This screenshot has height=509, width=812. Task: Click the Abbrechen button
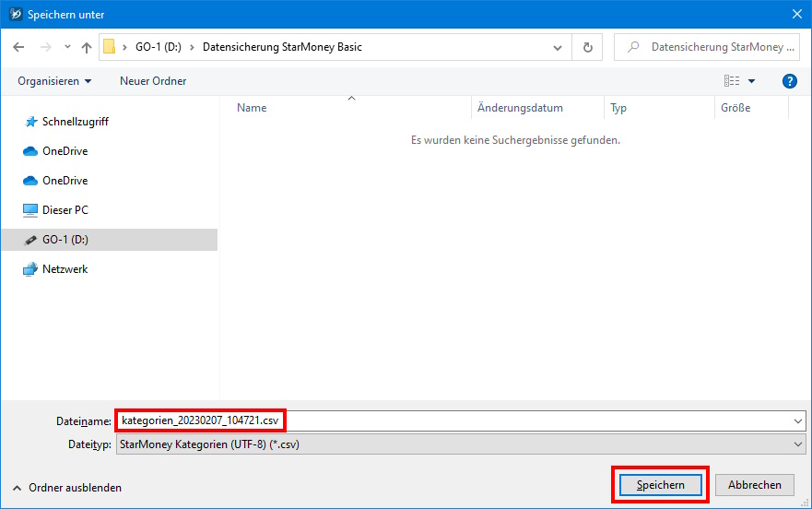pyautogui.click(x=755, y=485)
